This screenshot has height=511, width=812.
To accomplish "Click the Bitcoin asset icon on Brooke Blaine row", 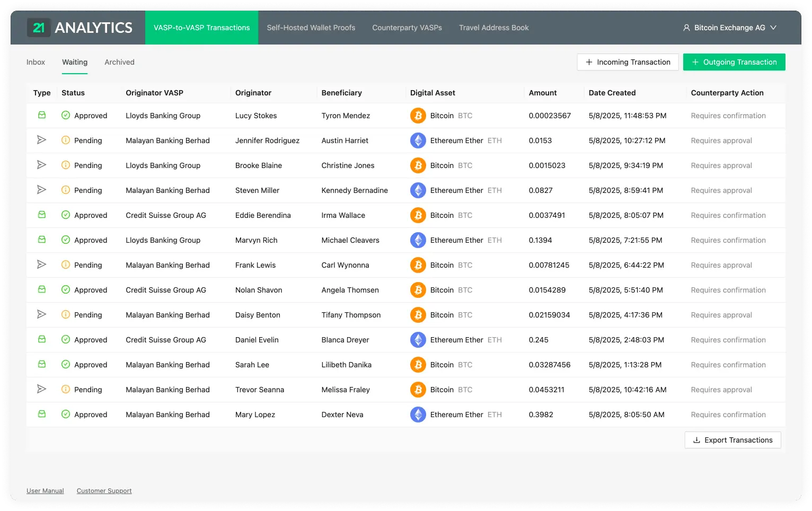I will 418,165.
